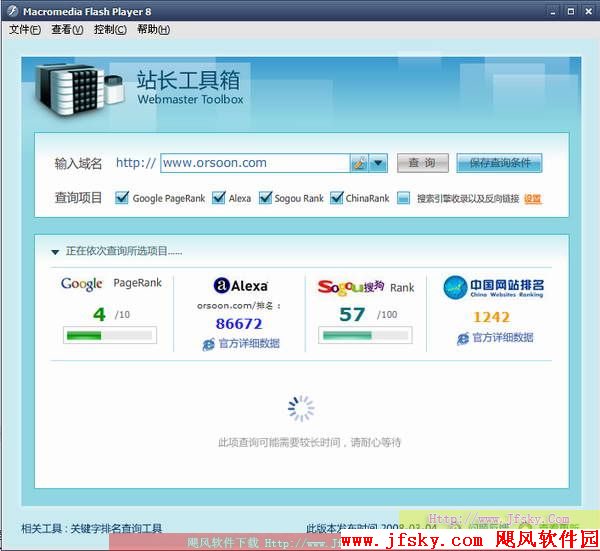Open the 帮助(H) menu
600x551 pixels.
click(153, 29)
